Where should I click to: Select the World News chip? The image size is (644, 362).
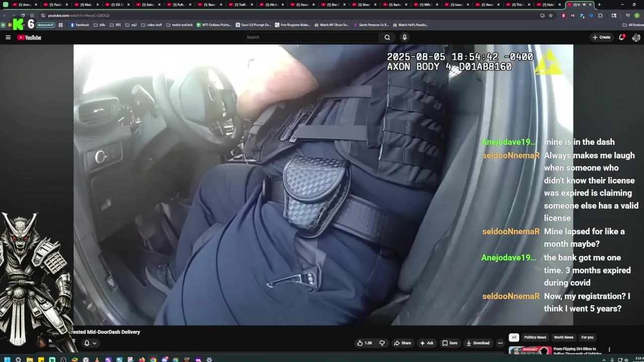point(563,337)
